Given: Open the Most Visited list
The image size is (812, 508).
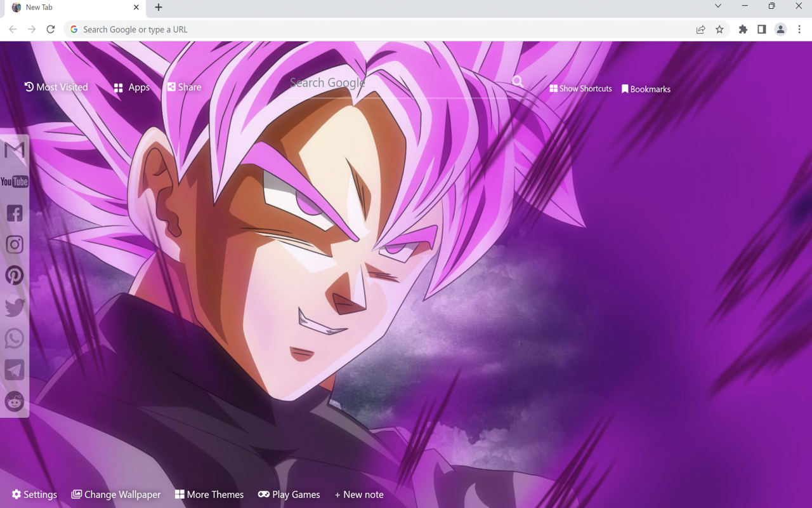Looking at the screenshot, I should click(56, 87).
